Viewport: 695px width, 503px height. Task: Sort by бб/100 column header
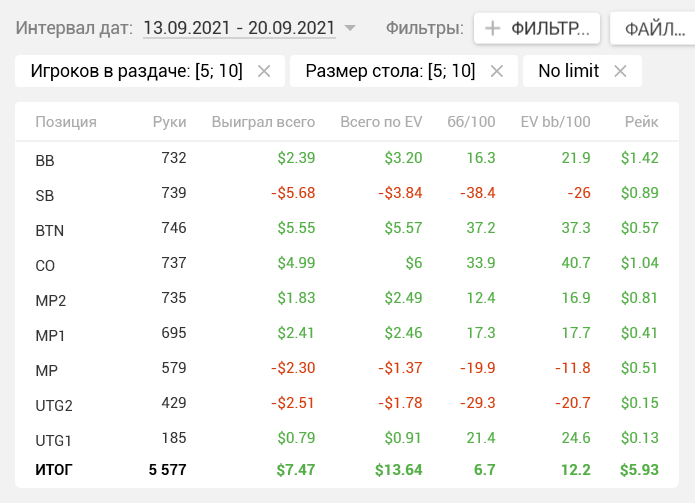pos(471,122)
